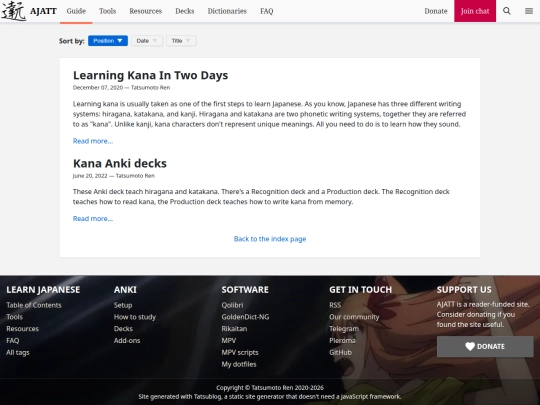
Task: Click the AJATT kanji logo
Action: coord(14,11)
